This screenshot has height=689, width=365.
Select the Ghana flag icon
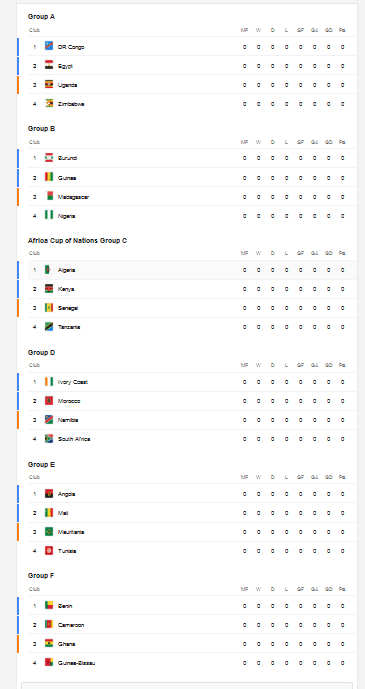(x=49, y=643)
